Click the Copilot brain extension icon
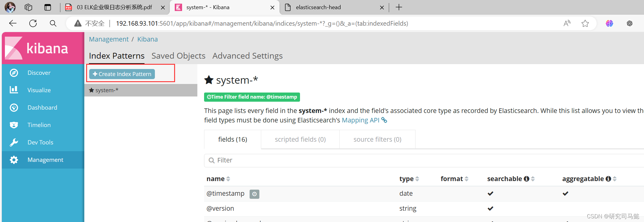Image resolution: width=644 pixels, height=222 pixels. click(x=609, y=23)
